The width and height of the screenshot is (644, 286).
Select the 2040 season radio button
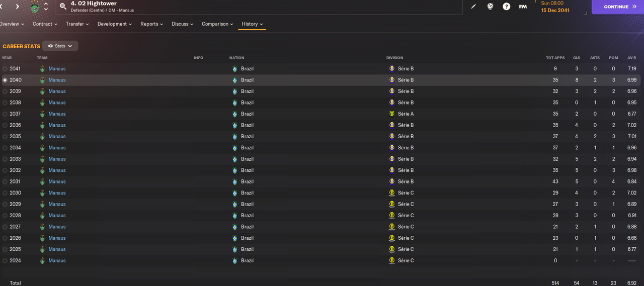coord(5,80)
